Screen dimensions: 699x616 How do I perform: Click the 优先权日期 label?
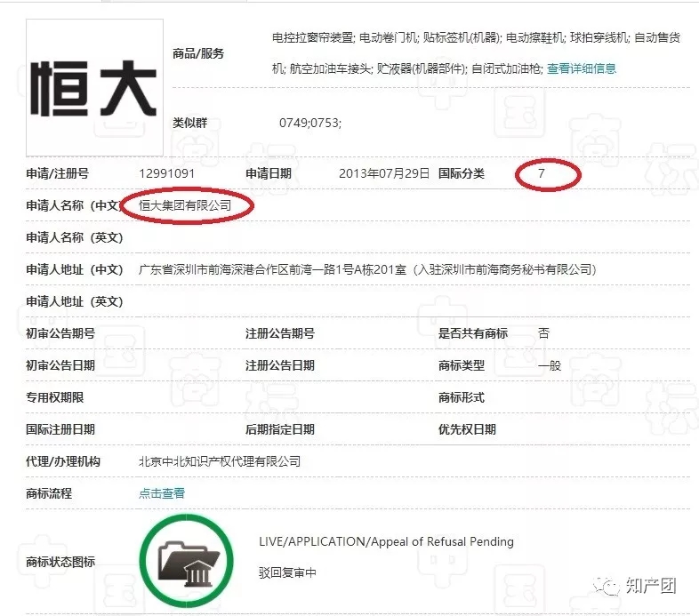click(467, 429)
